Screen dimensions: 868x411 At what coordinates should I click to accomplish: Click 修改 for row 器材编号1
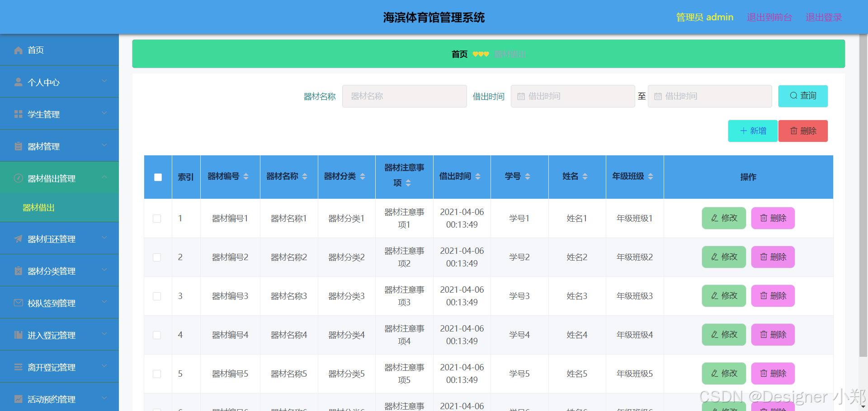pos(724,218)
